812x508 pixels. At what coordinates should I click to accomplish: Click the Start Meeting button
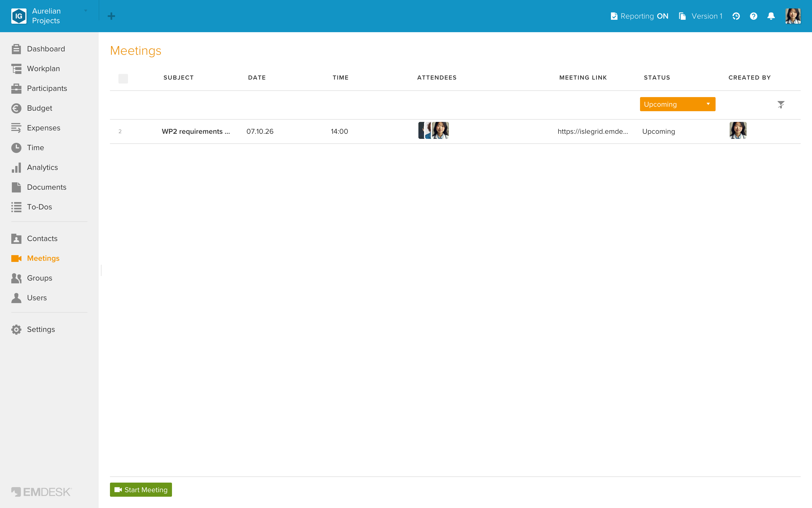[141, 490]
